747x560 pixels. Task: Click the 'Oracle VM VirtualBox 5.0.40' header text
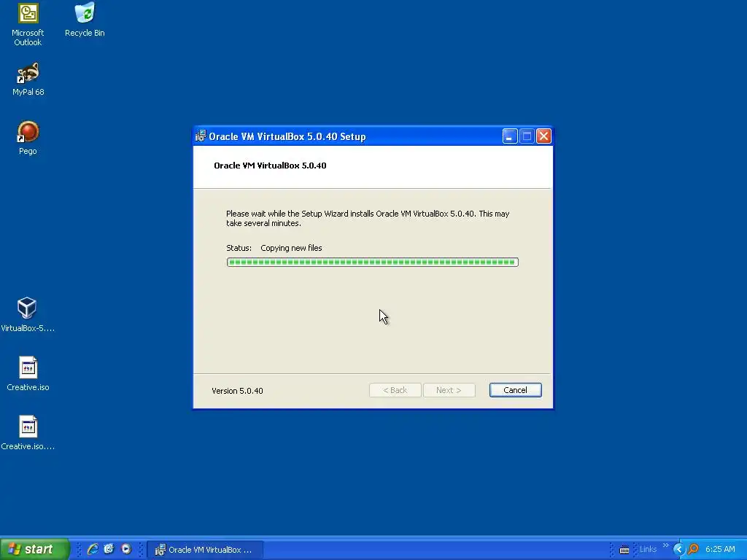point(270,166)
